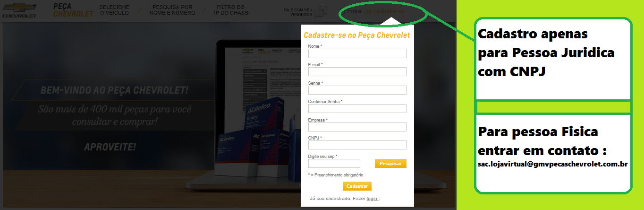The height and width of the screenshot is (210, 644).
Task: Click the ou cadastre-se link
Action: coord(385,10)
